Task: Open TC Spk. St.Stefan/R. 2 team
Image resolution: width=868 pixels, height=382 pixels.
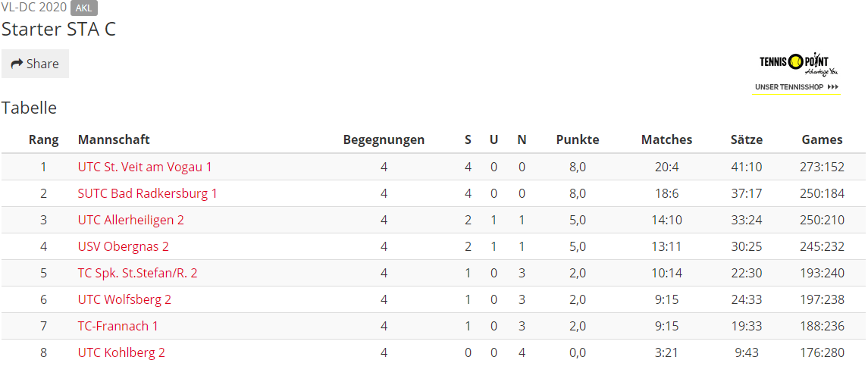Action: [x=137, y=273]
